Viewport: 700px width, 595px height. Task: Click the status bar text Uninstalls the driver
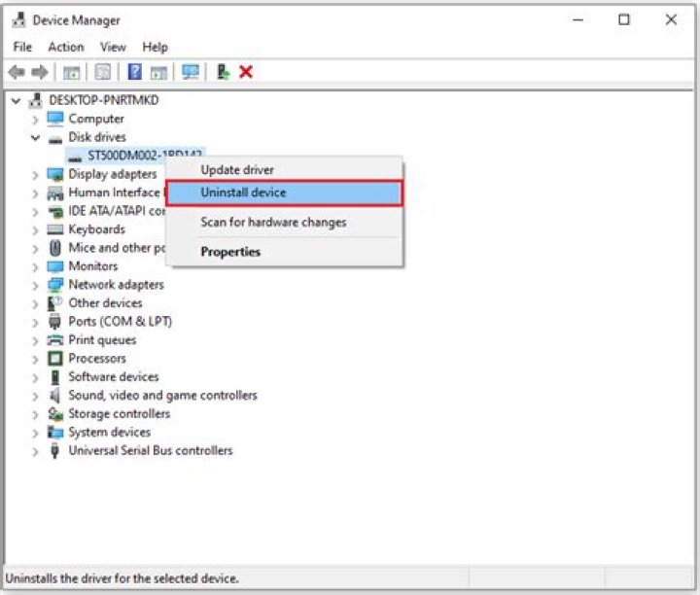point(122,578)
